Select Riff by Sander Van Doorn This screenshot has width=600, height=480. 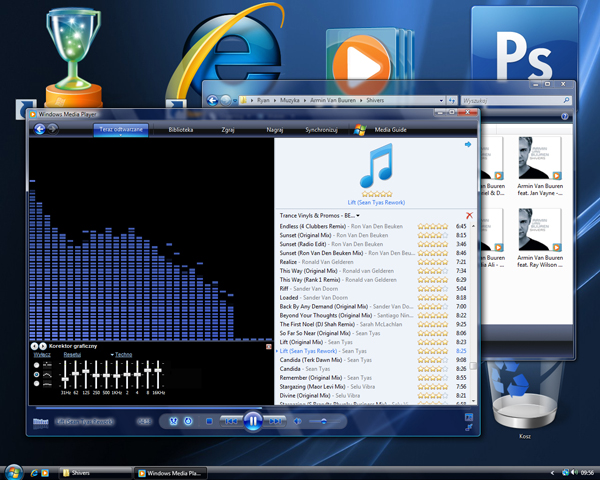pyautogui.click(x=373, y=289)
